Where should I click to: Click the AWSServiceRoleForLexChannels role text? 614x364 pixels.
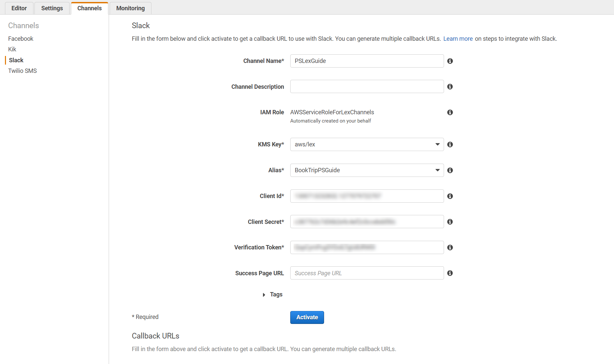pyautogui.click(x=332, y=112)
